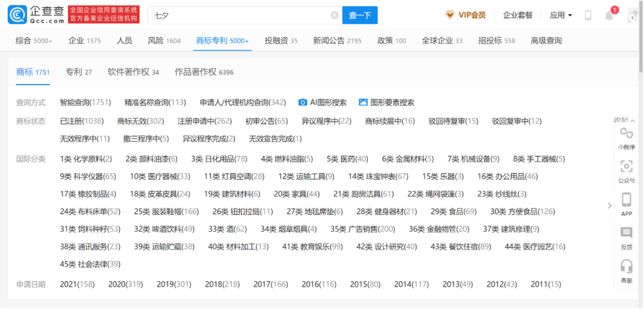Open the 小程序 mini-program icon
Viewport: 644px width, 309px height.
pos(626,133)
